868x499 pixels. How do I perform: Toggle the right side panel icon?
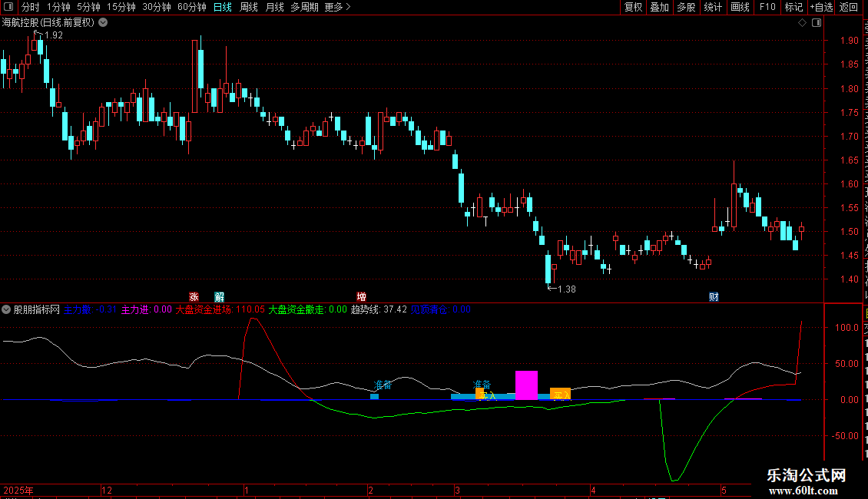817,23
